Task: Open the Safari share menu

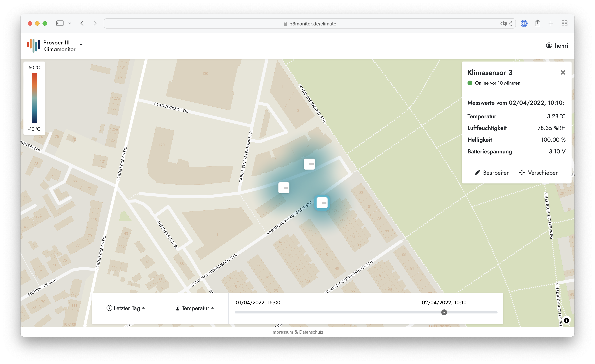Action: (537, 23)
